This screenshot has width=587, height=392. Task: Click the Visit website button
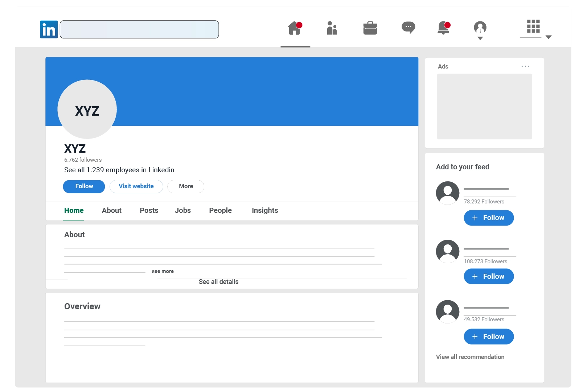136,186
